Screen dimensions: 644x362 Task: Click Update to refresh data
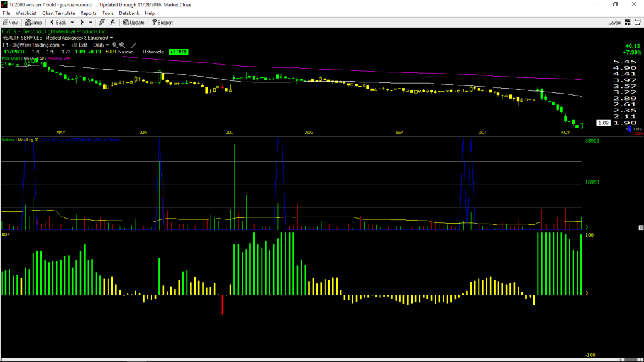coord(134,23)
